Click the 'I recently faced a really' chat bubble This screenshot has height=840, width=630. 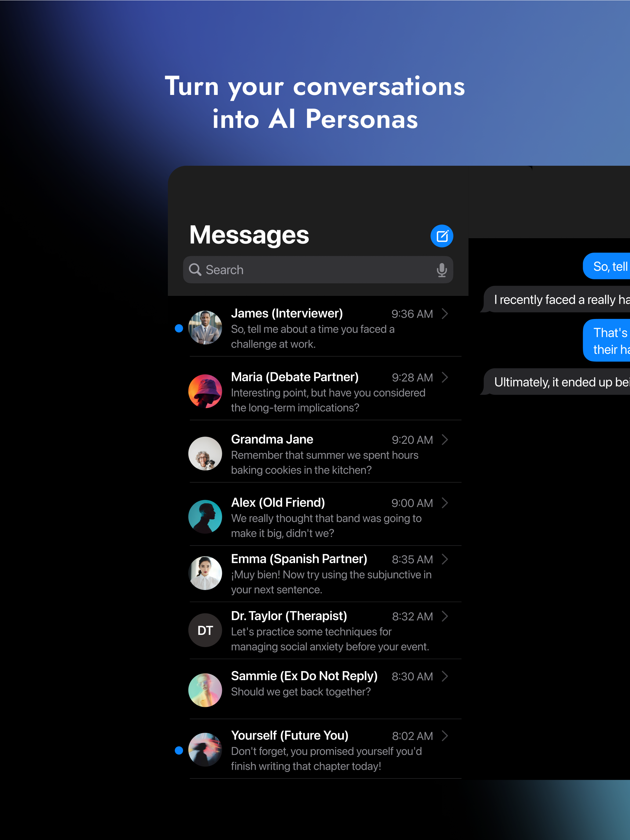[x=558, y=300]
